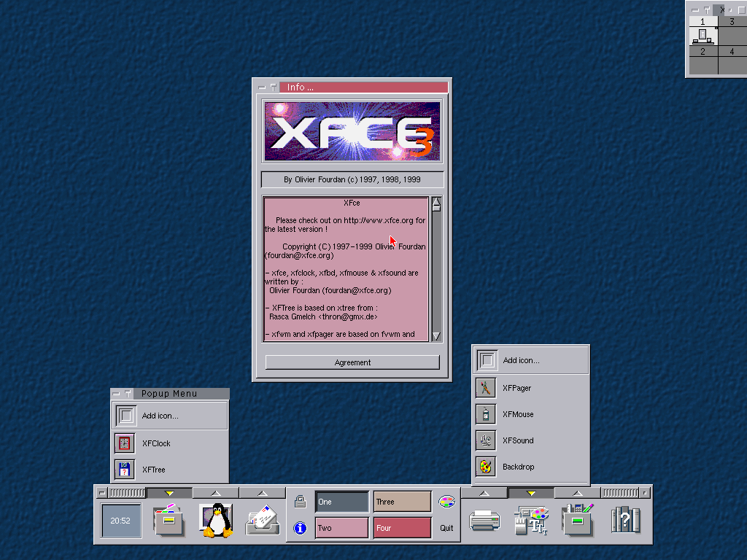Open XFSound from the settings popup
This screenshot has height=560, width=747.
tap(531, 440)
